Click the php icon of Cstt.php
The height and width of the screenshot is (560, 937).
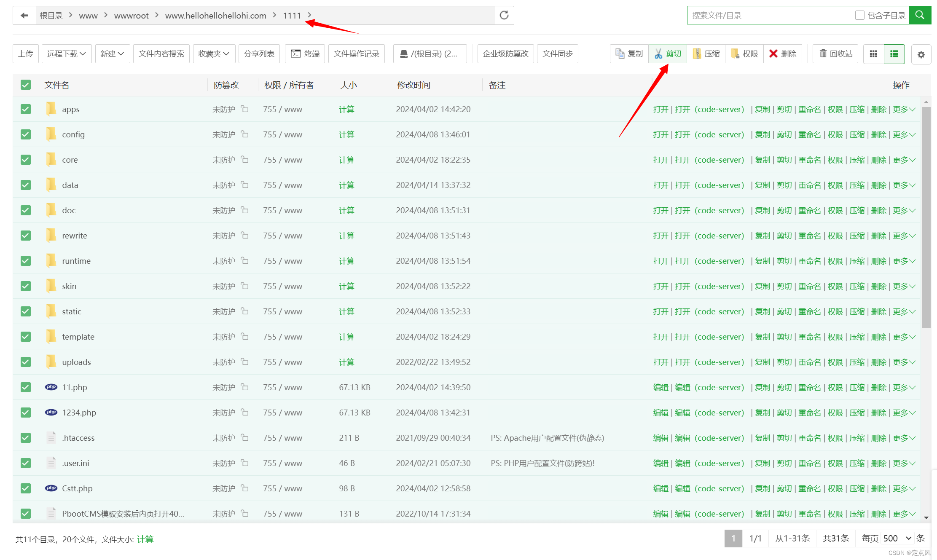tap(51, 488)
